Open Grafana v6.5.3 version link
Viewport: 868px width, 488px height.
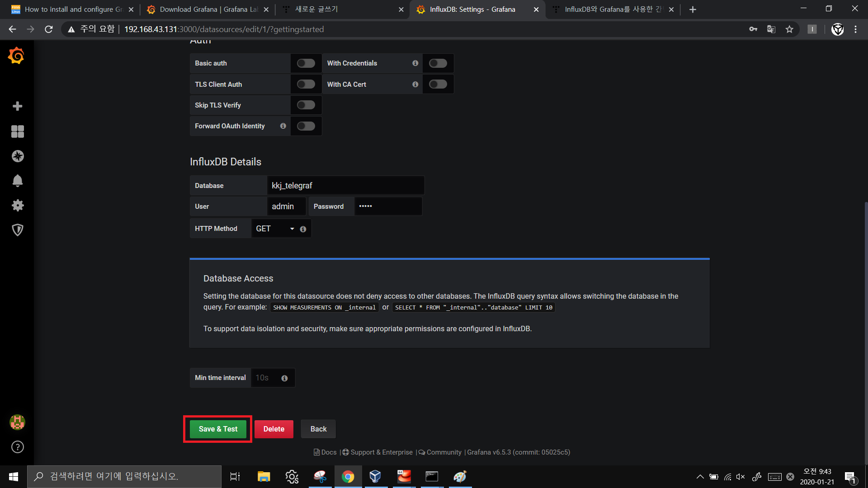tap(519, 452)
